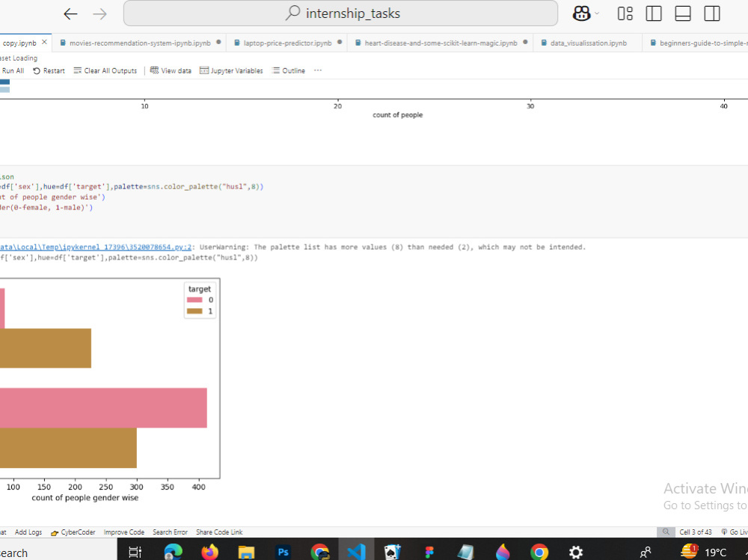Go forward with the right arrow
Viewport: 748px width, 560px height.
click(x=99, y=14)
